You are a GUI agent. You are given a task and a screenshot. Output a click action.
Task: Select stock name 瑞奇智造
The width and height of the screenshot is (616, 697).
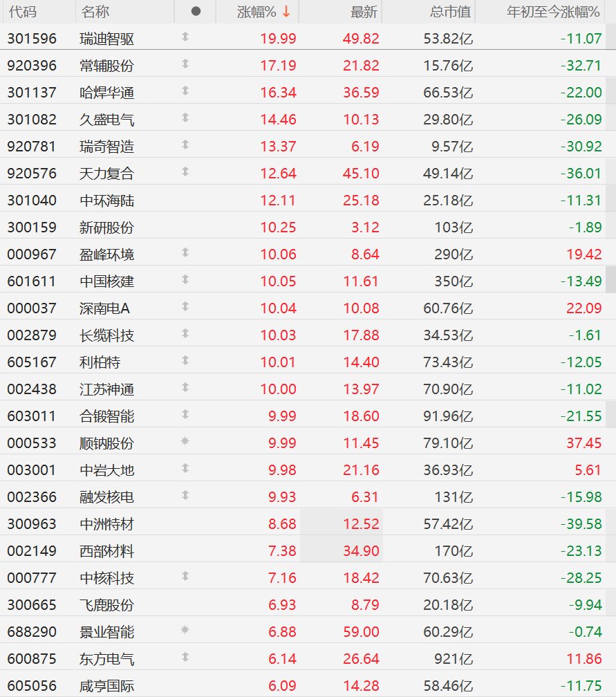pyautogui.click(x=106, y=147)
